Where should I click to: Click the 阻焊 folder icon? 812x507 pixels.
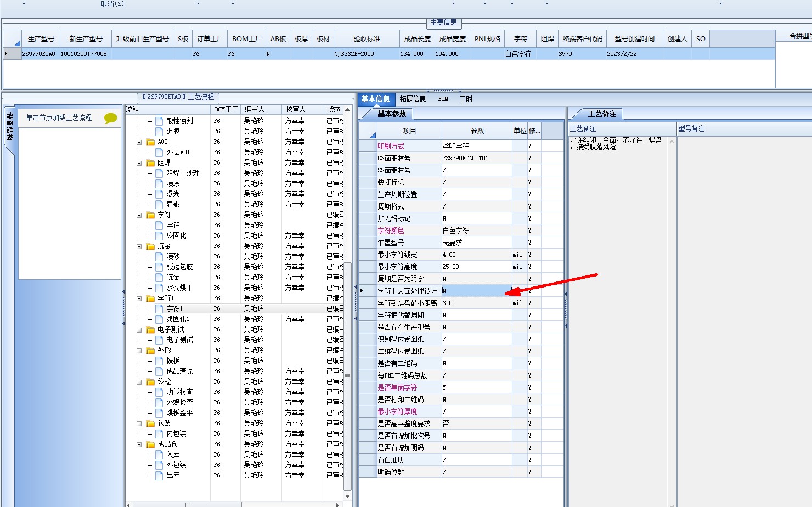[x=150, y=163]
